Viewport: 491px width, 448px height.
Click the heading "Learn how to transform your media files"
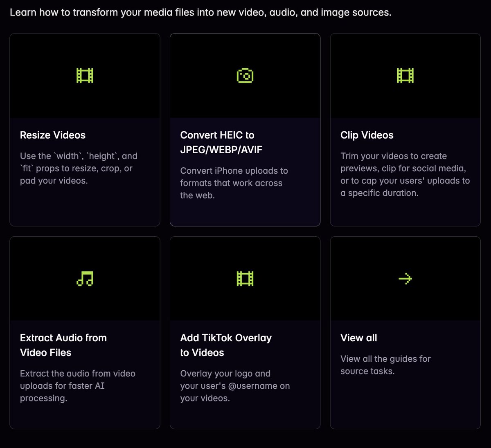(x=200, y=12)
